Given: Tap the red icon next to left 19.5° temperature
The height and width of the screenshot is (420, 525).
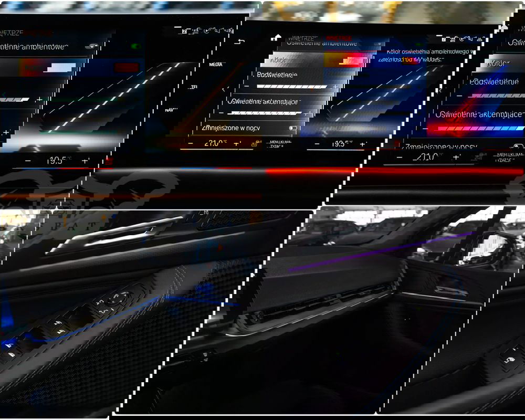Looking at the screenshot, I should 109,161.
